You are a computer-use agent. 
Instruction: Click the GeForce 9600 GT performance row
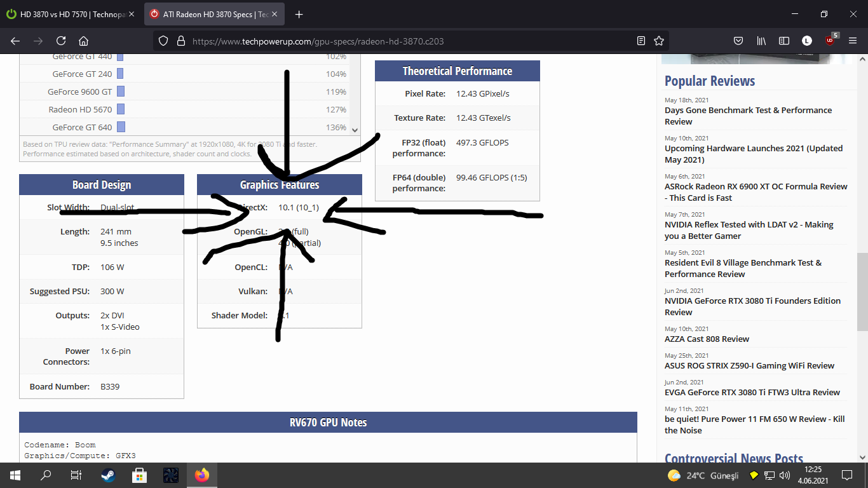[x=184, y=91]
